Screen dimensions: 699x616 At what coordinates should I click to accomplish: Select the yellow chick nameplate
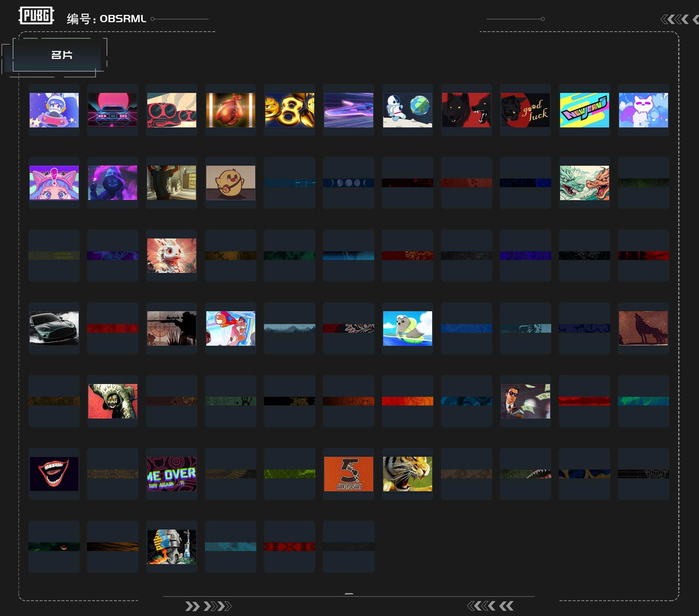pos(230,183)
